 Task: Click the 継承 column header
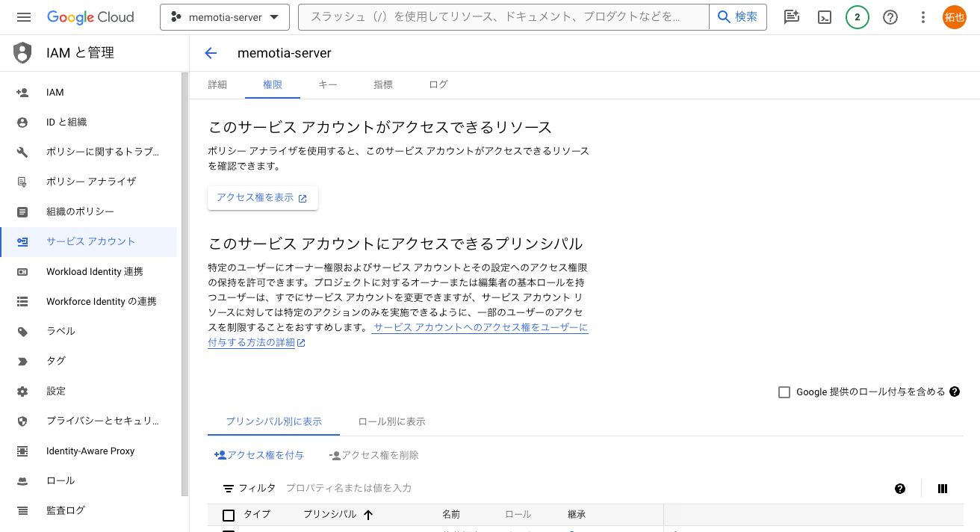point(577,515)
